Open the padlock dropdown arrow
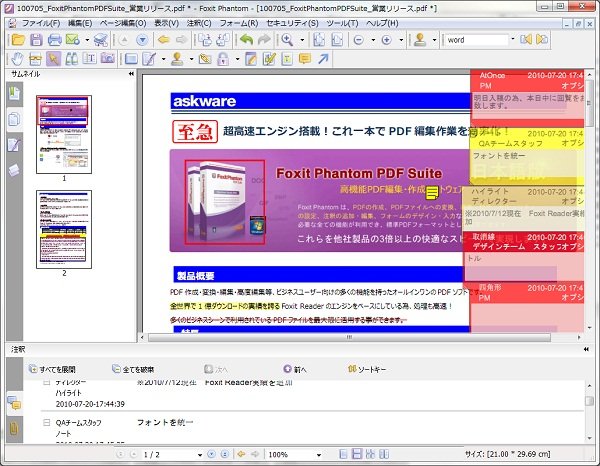Screen dimensions: 600x466 click(x=237, y=59)
